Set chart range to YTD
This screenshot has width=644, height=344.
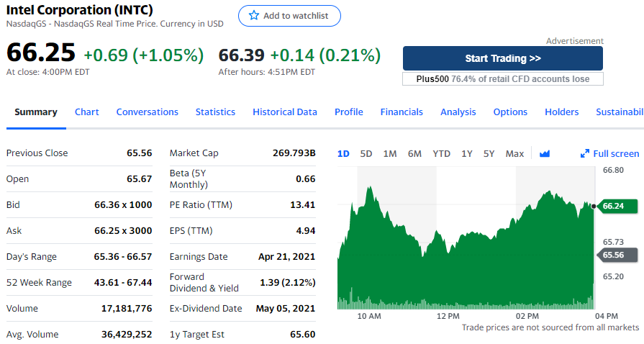pos(441,153)
